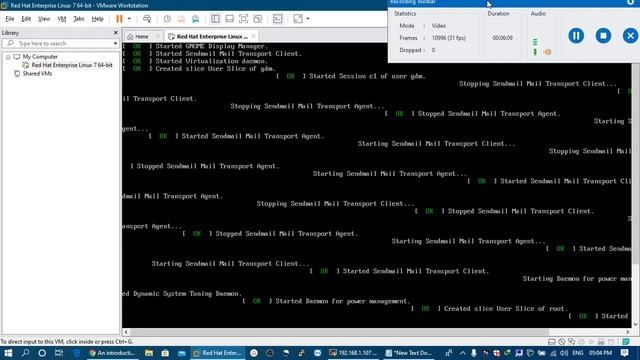Image resolution: width=640 pixels, height=360 pixels.
Task: Click the horizontal scrollbar thumb
Action: [340, 332]
